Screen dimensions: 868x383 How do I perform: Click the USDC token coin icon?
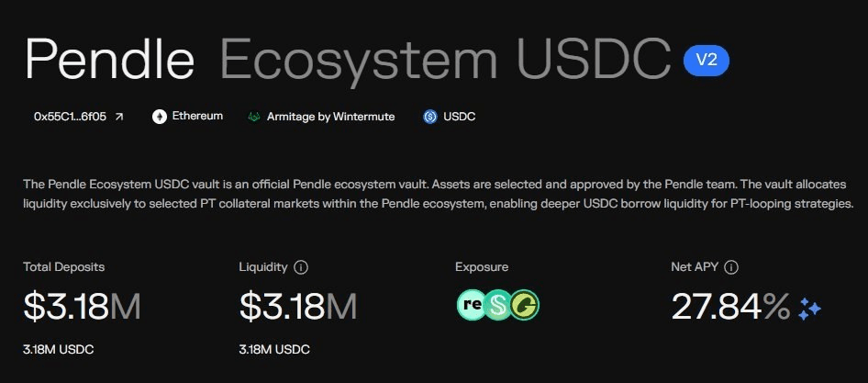tap(429, 117)
